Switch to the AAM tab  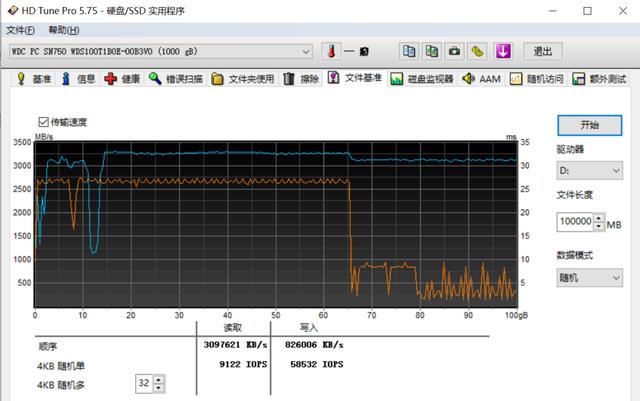(482, 79)
